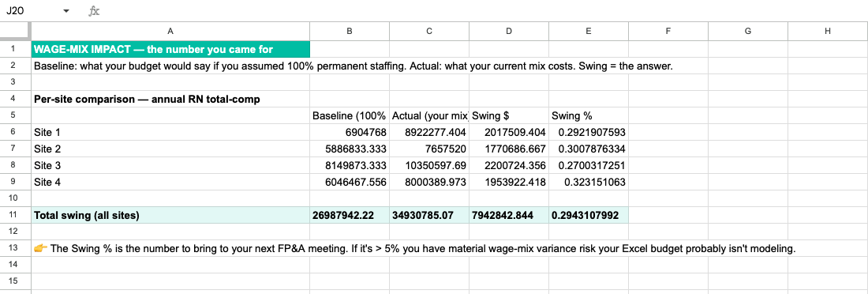The height and width of the screenshot is (294, 868).
Task: Select row 5 header
Action: click(x=15, y=115)
